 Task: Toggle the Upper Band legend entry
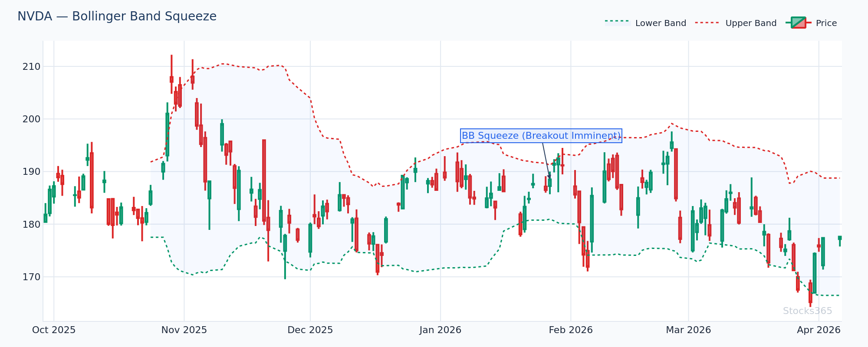pyautogui.click(x=736, y=23)
